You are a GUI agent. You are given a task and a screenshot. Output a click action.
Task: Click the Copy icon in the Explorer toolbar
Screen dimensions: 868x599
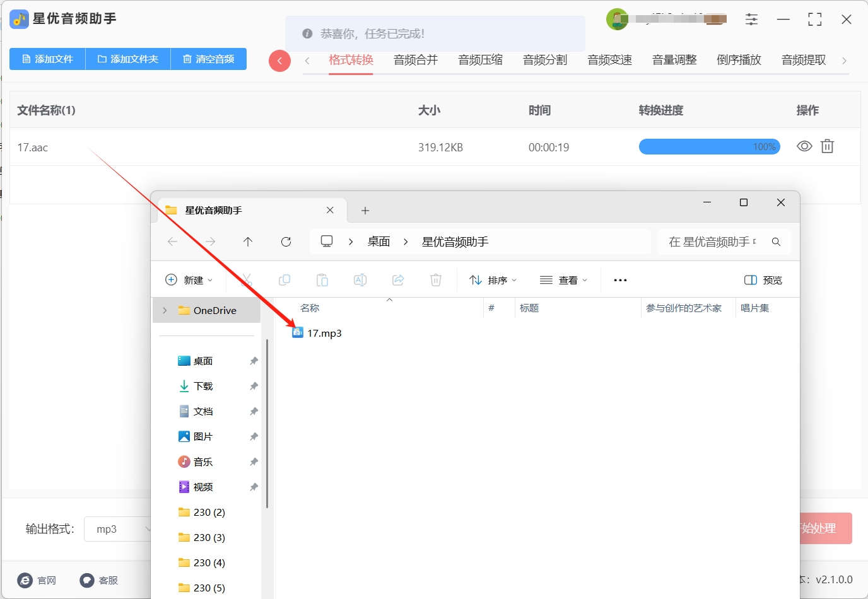coord(284,280)
